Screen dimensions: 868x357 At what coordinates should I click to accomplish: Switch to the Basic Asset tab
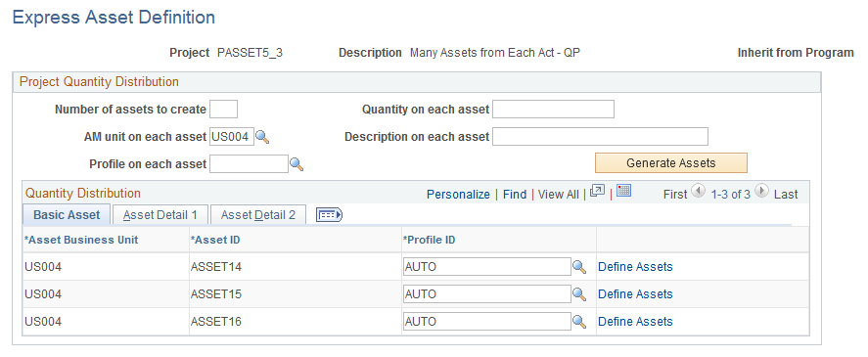tap(67, 215)
